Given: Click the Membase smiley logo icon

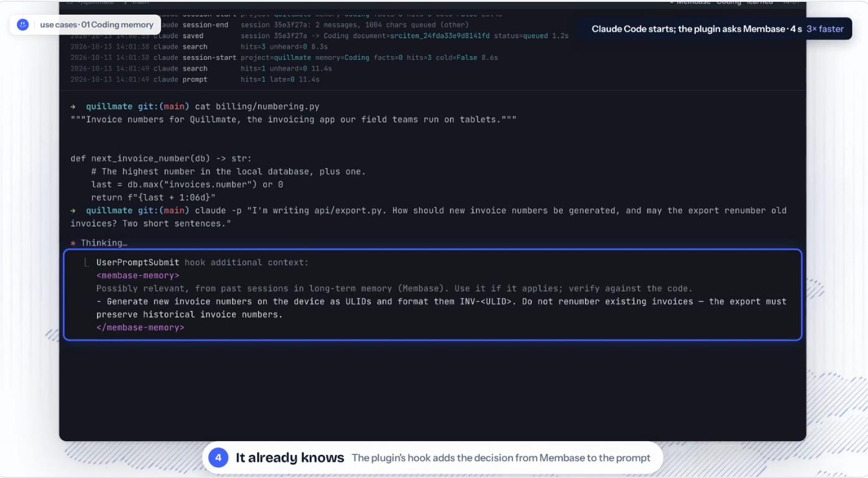Looking at the screenshot, I should tap(22, 24).
